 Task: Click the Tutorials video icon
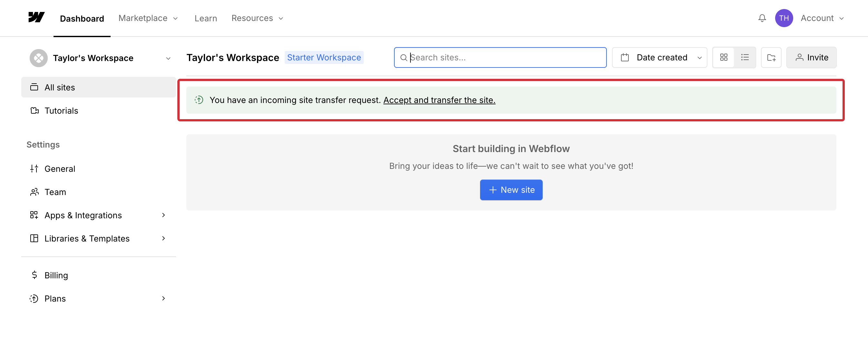(x=35, y=111)
